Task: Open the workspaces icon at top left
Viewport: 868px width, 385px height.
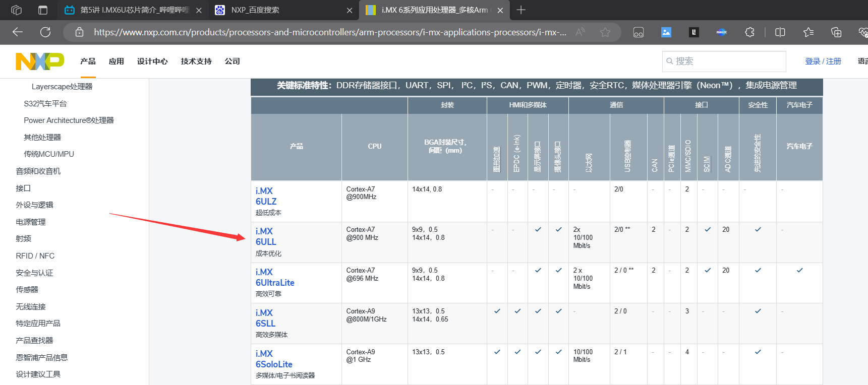Action: [x=16, y=10]
